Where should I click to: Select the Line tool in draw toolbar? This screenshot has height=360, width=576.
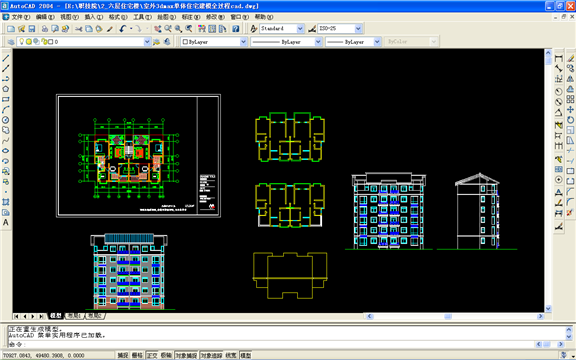pos(6,58)
